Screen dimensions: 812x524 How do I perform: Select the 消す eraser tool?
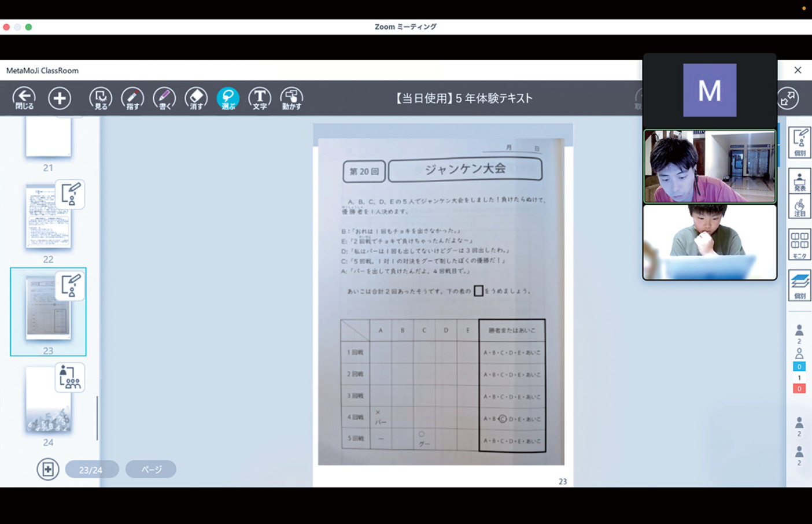tap(196, 98)
